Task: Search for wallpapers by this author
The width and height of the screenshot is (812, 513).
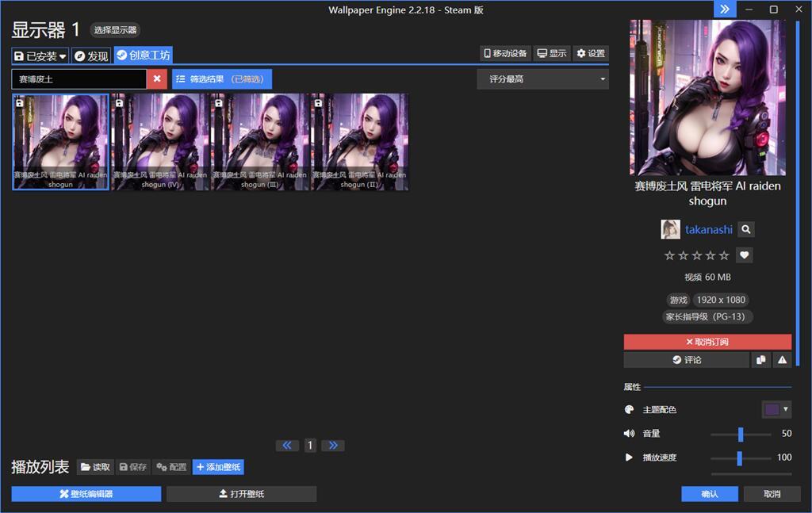Action: coord(745,229)
